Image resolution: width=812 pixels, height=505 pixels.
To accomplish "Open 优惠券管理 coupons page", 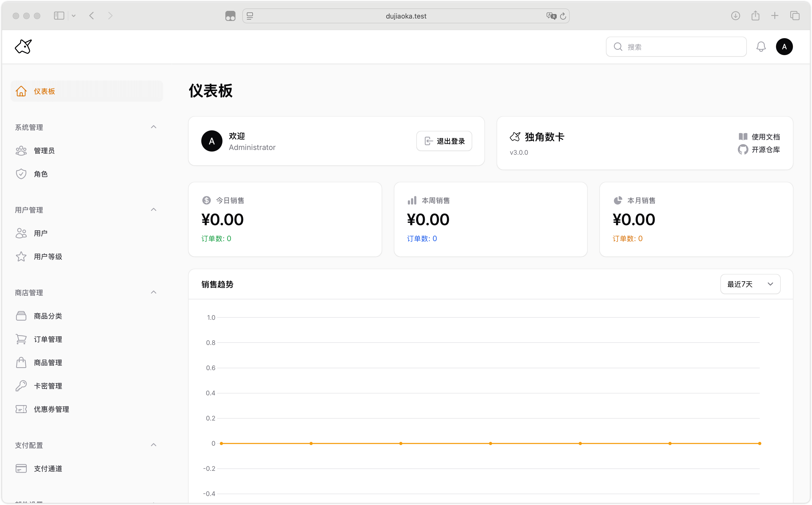I will click(87, 409).
